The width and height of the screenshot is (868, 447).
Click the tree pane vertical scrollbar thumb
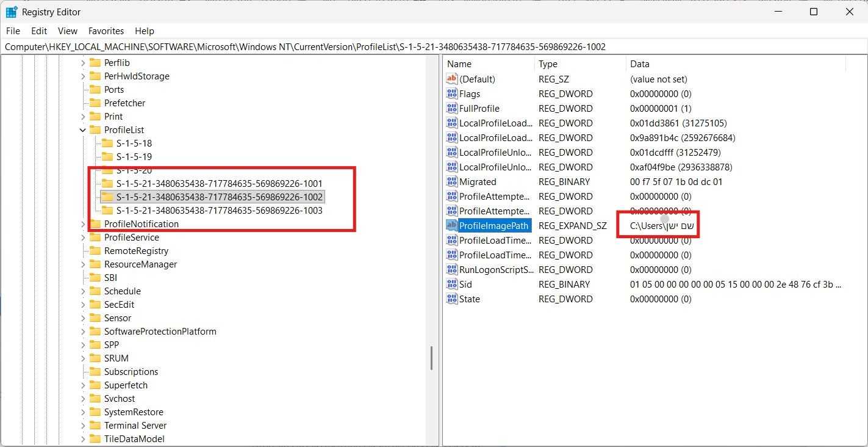tap(431, 358)
